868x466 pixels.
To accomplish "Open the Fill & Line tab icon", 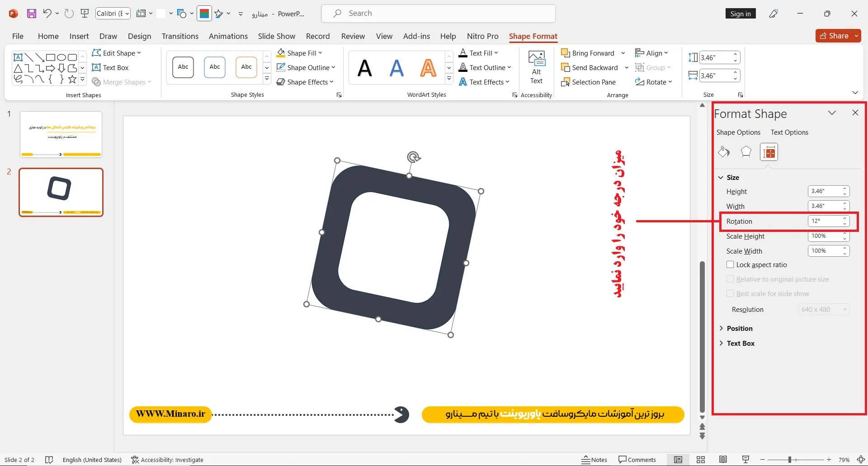I will point(724,152).
